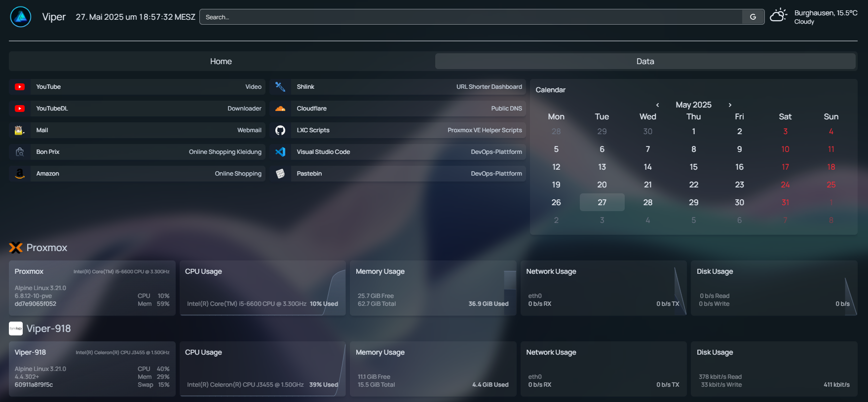Click the YouTube icon in bookmarks
Screen dimensions: 868x402
(20, 87)
